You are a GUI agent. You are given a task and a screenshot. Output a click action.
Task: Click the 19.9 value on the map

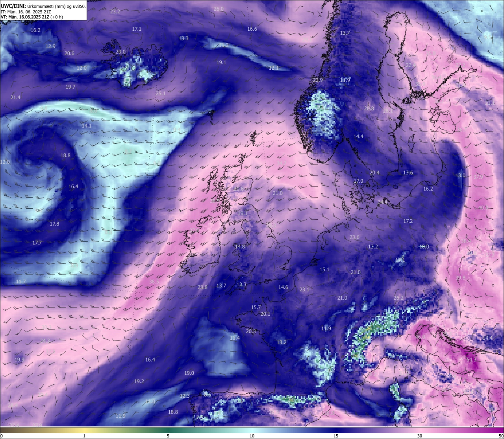tap(19, 359)
